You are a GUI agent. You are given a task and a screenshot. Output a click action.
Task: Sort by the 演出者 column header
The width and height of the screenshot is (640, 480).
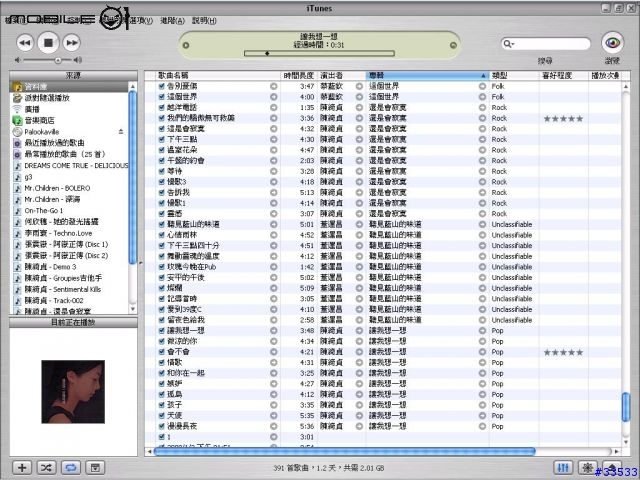click(x=341, y=76)
